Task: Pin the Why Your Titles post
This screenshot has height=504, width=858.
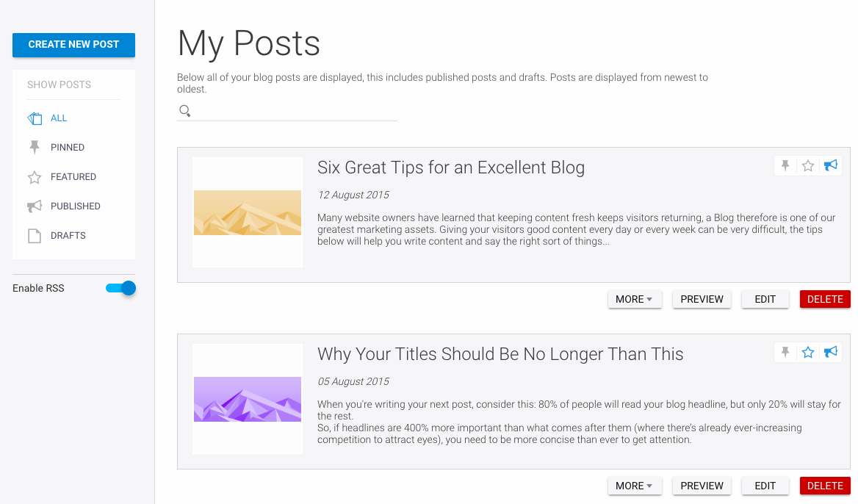Action: point(785,353)
